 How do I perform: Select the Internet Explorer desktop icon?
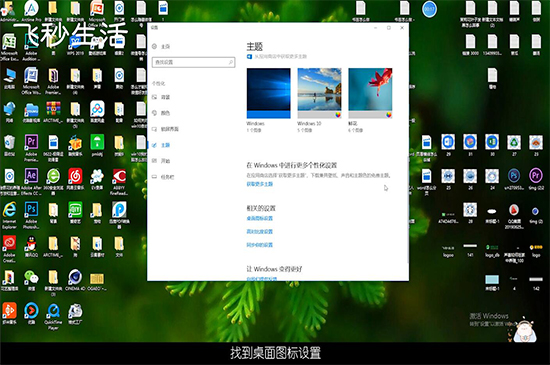point(9,215)
